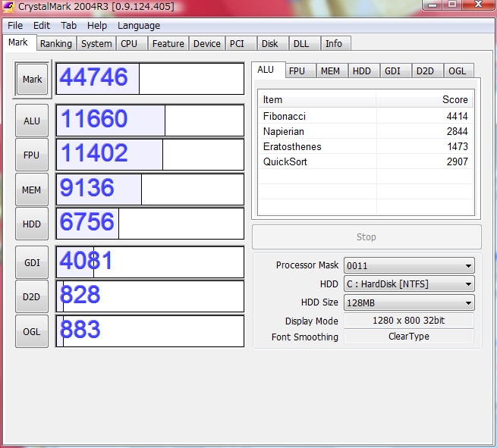Run the full Mark benchmark button
This screenshot has height=448, width=497.
[x=32, y=80]
